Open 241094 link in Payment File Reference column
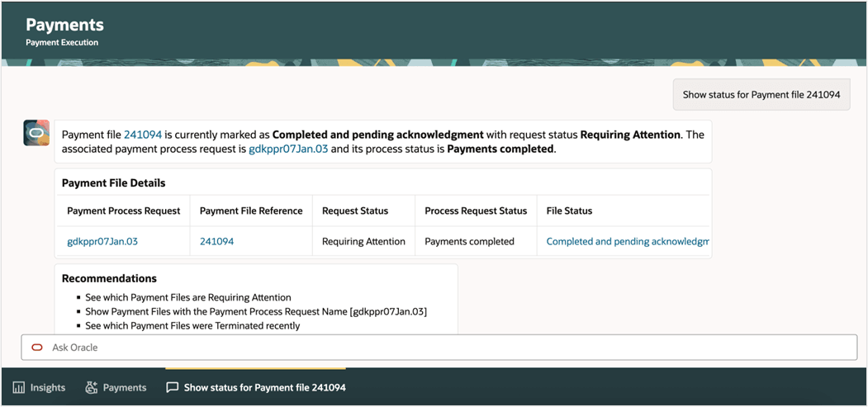Viewport: 868px width, 407px height. [x=216, y=241]
